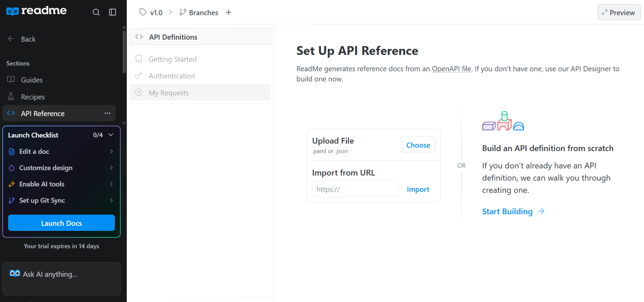Click the Set up Git Sync branch icon
This screenshot has width=644, height=302.
click(x=11, y=200)
